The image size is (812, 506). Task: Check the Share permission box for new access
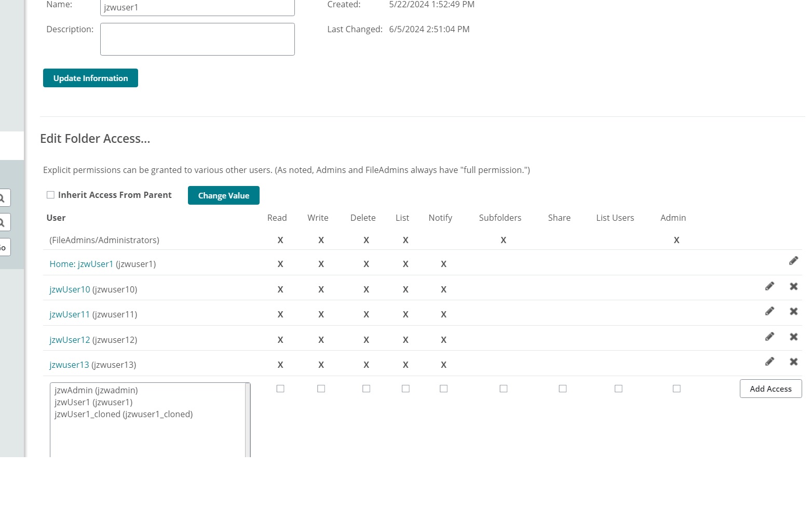point(562,389)
